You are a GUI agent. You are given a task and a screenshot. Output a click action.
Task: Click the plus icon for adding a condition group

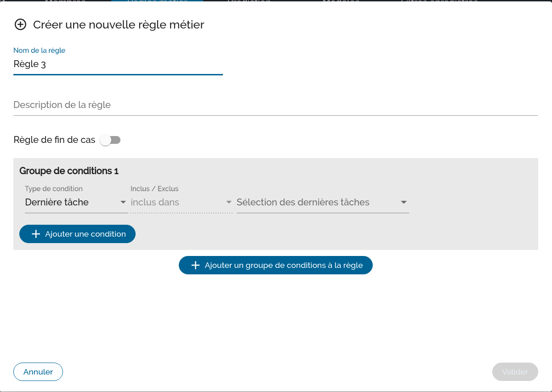click(x=195, y=265)
